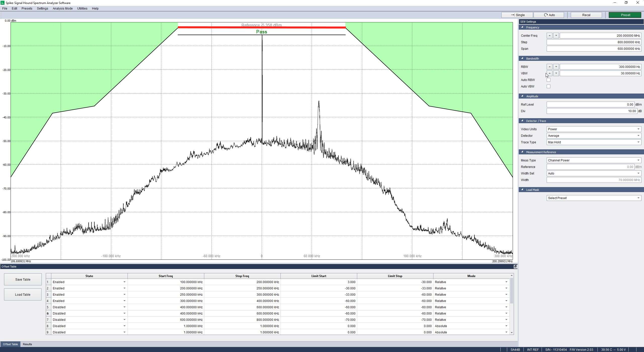Undock the Offset Table panel icon
This screenshot has width=644, height=352.
click(x=515, y=267)
